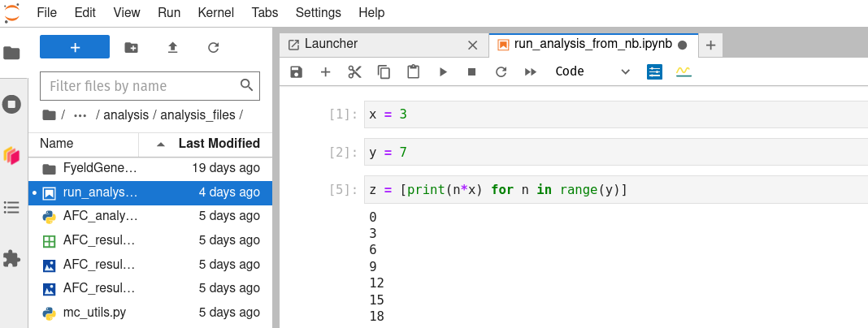The height and width of the screenshot is (328, 868).
Task: Click into the y = 7 cell
Action: click(x=615, y=152)
